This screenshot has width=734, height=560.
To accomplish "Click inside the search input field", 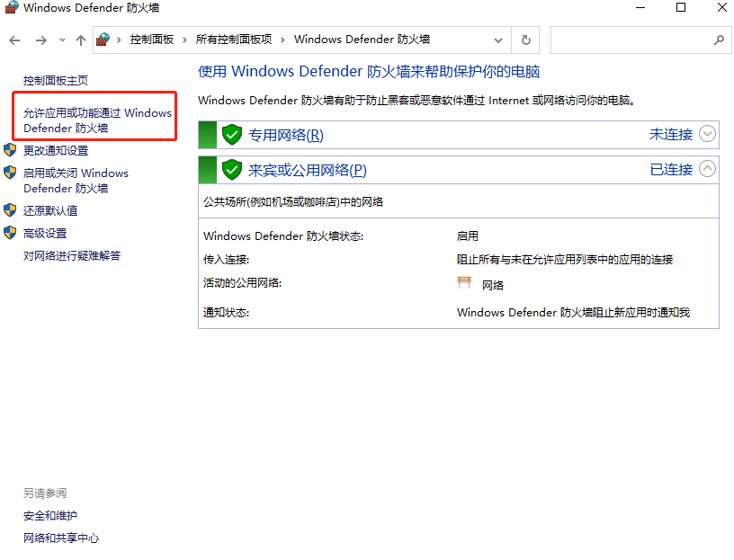I will (634, 40).
